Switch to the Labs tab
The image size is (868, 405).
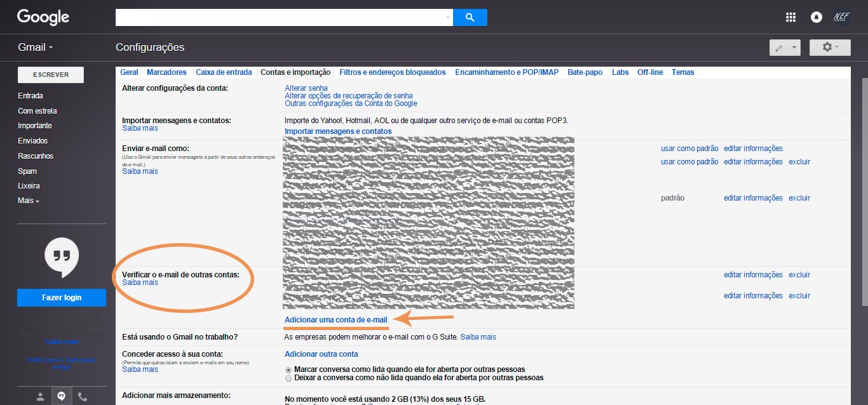pyautogui.click(x=620, y=72)
